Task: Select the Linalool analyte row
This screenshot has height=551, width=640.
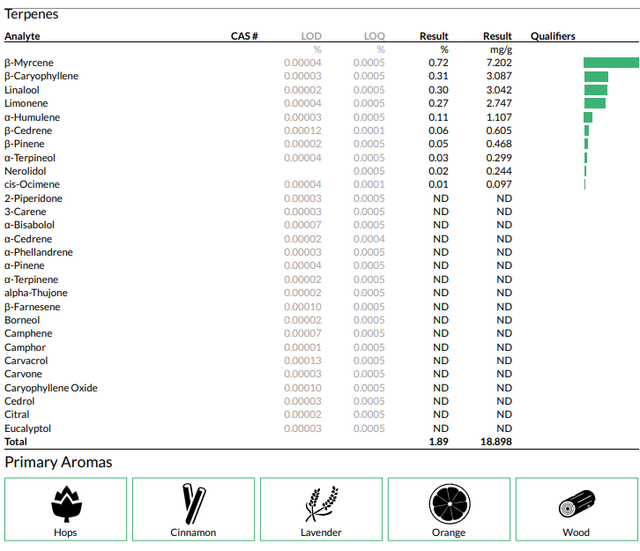Action: [321, 90]
